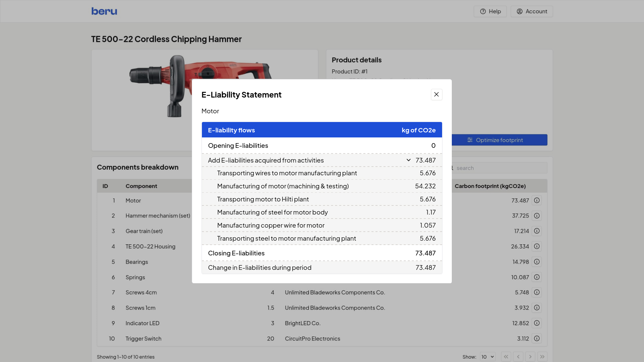Click 'Hammer mechanism (set)' component
Viewport: 644px width, 362px height.
(x=158, y=216)
